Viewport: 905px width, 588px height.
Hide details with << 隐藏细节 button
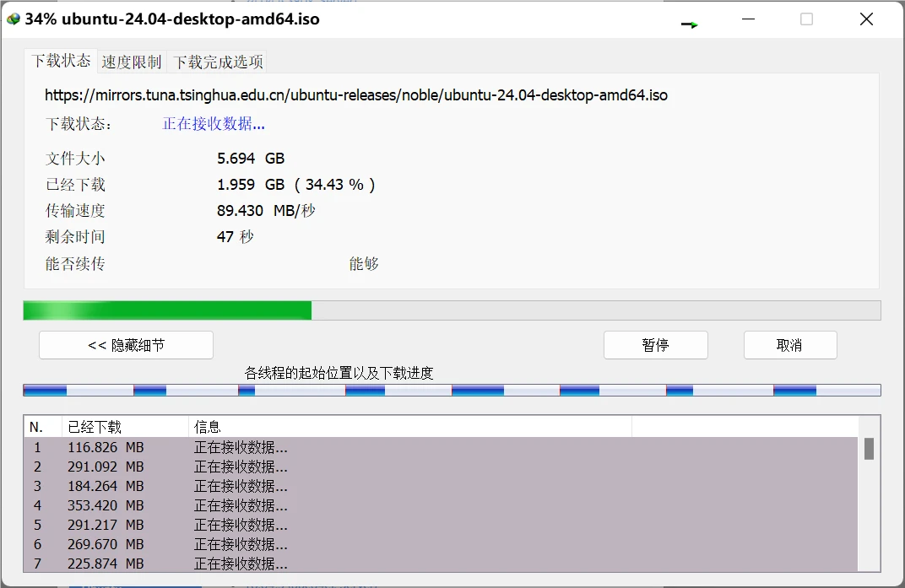[x=126, y=345]
